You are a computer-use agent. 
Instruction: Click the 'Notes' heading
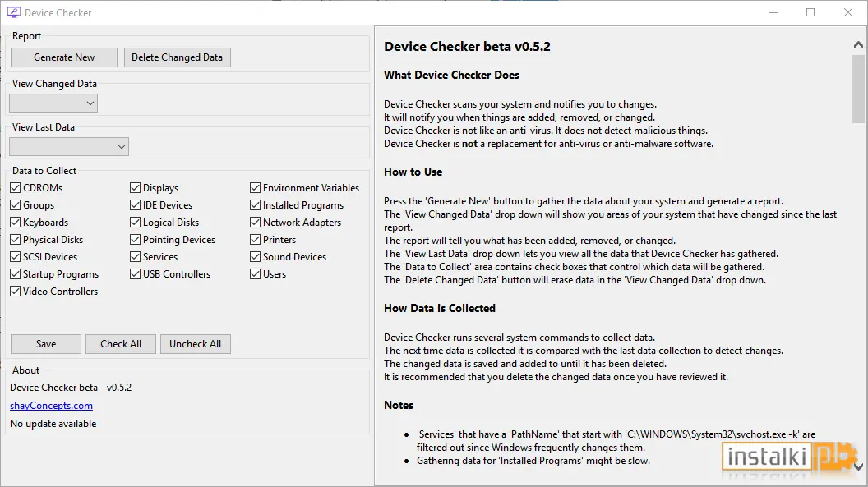(399, 405)
